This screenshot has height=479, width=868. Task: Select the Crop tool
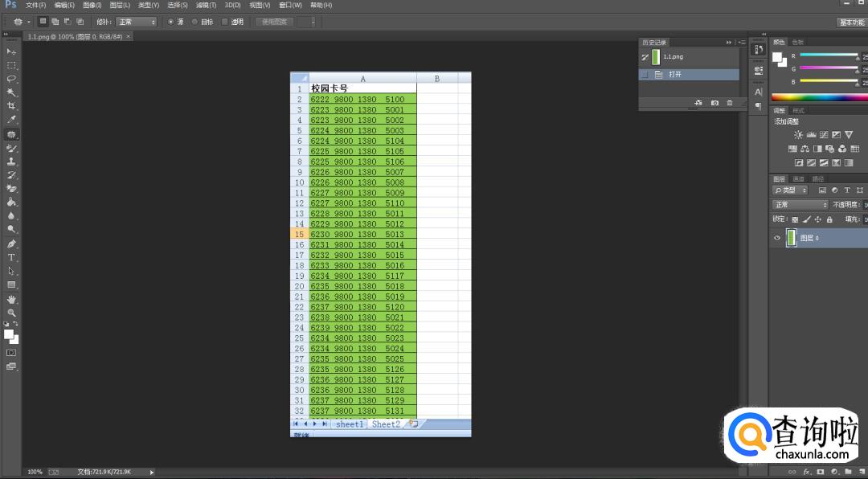point(11,106)
